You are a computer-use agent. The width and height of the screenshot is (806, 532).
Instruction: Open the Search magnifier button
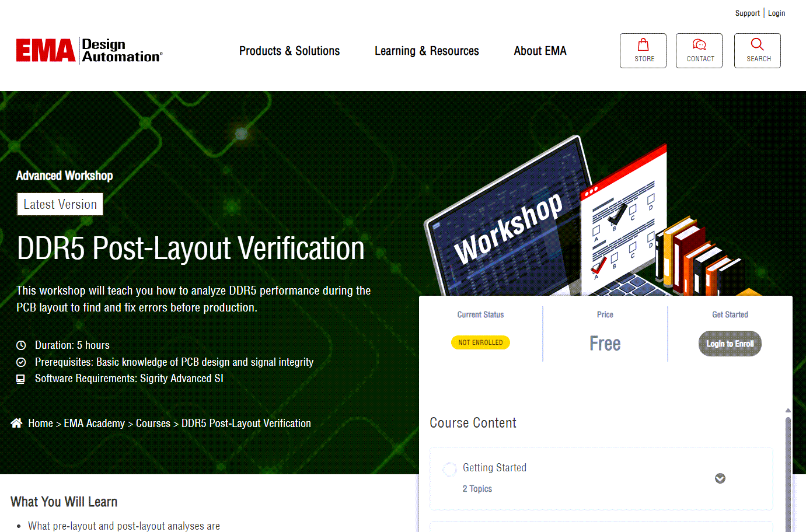[x=758, y=51]
